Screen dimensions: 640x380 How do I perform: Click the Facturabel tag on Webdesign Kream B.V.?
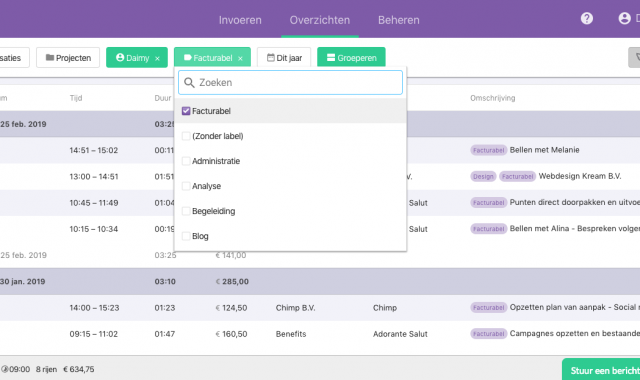518,176
